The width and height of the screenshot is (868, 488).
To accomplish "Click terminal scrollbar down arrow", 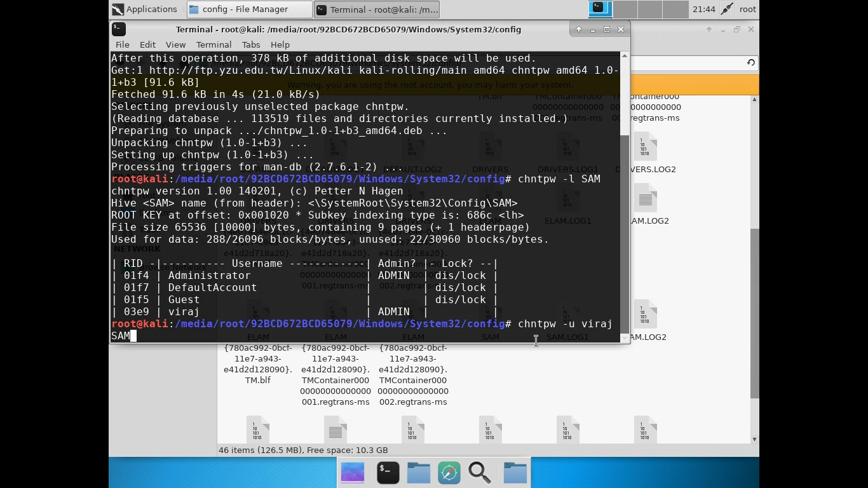I will 625,337.
